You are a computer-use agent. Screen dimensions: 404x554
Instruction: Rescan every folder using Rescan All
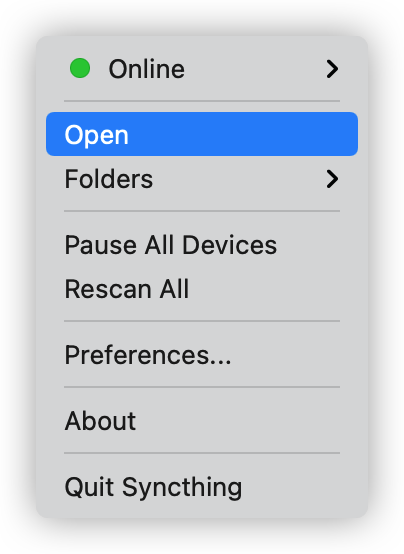[202, 289]
